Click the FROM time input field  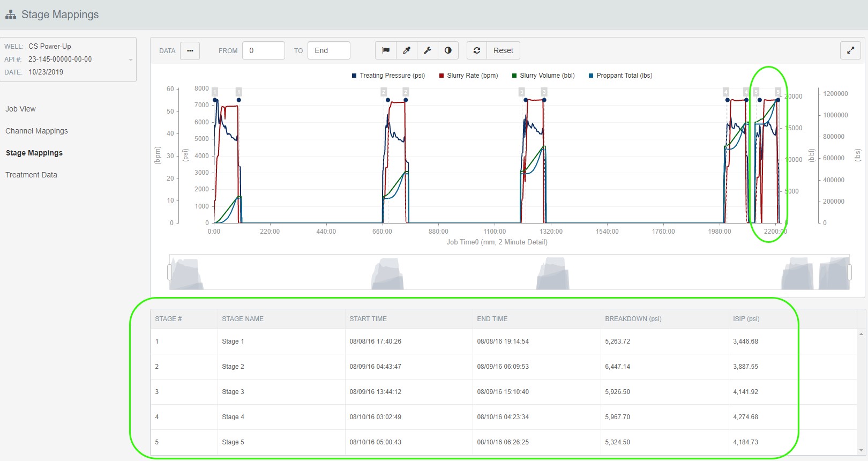click(263, 50)
